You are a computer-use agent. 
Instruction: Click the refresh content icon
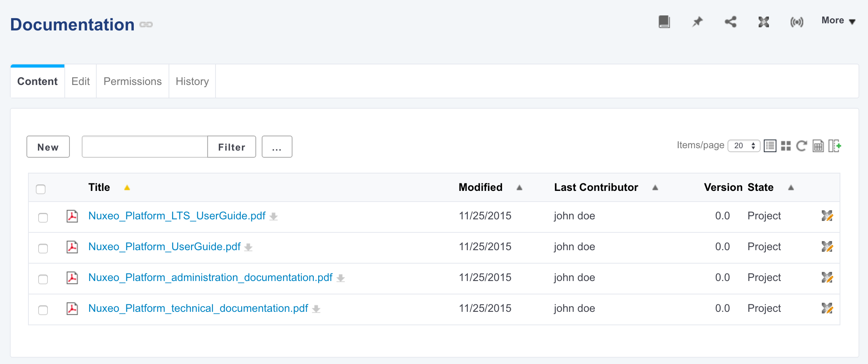tap(802, 146)
